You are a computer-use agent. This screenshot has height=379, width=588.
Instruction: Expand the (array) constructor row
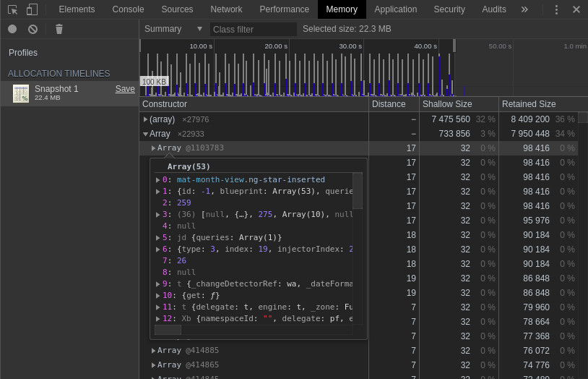(x=146, y=119)
